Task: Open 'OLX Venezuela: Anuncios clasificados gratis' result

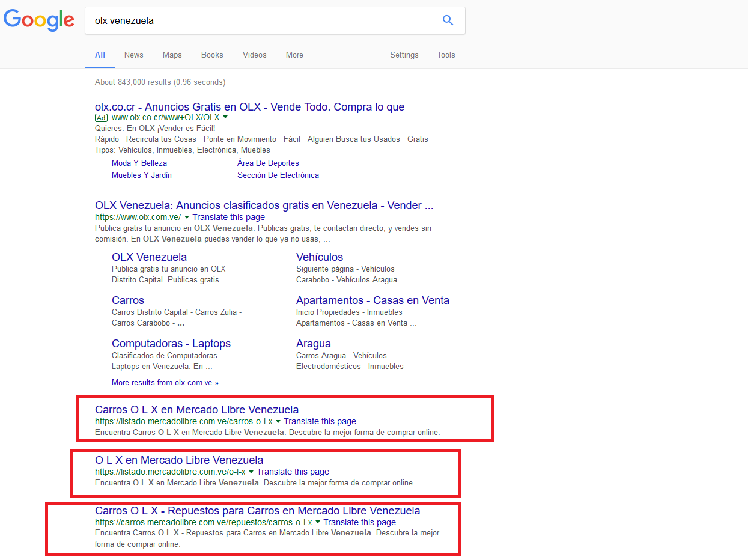Action: click(x=264, y=205)
